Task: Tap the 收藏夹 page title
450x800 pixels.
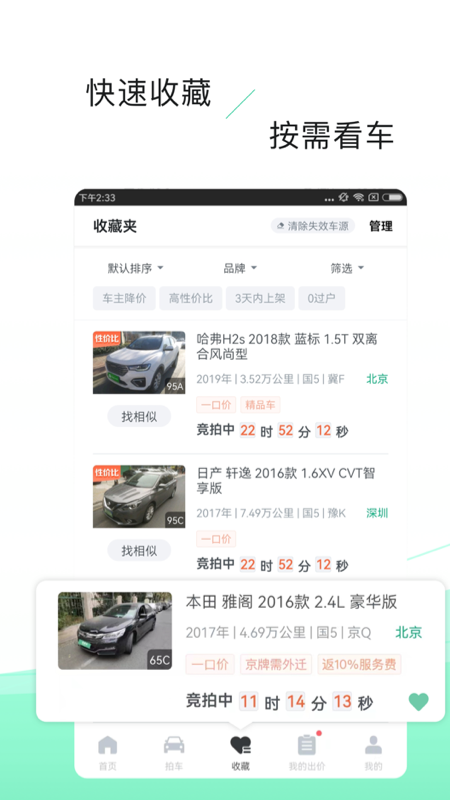Action: point(115,227)
